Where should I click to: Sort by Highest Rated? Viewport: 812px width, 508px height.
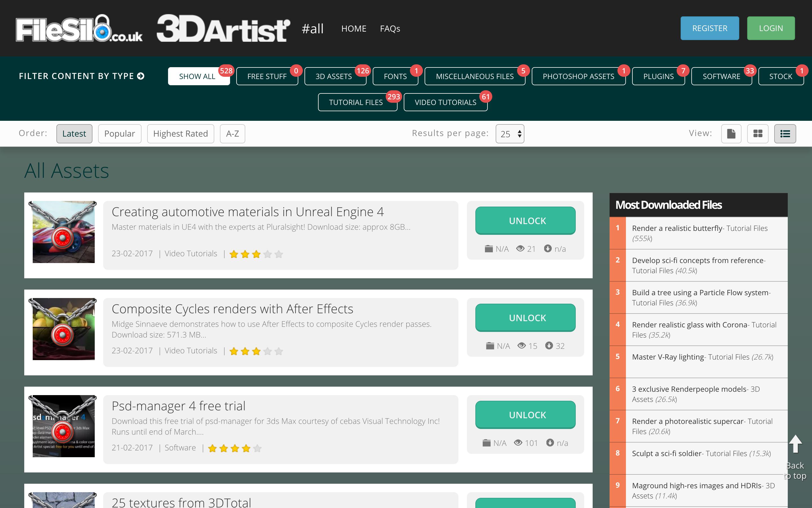pyautogui.click(x=180, y=134)
